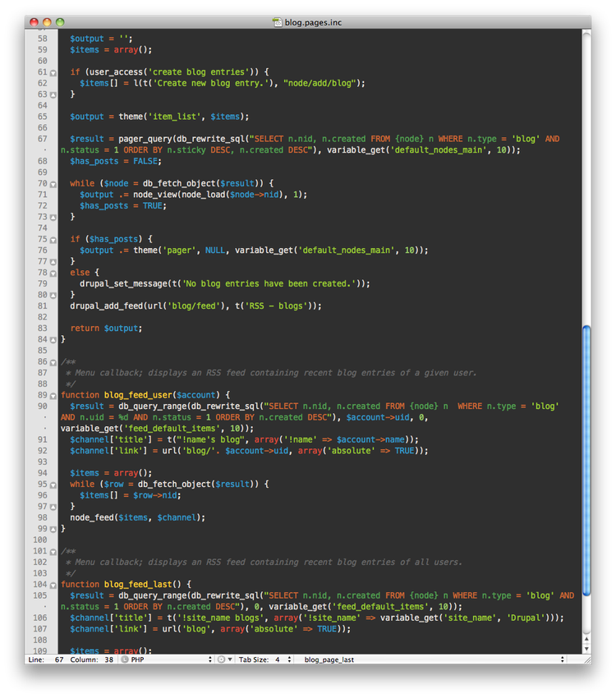Click the Line 67 indicator in status bar
616x698 pixels.
point(46,659)
